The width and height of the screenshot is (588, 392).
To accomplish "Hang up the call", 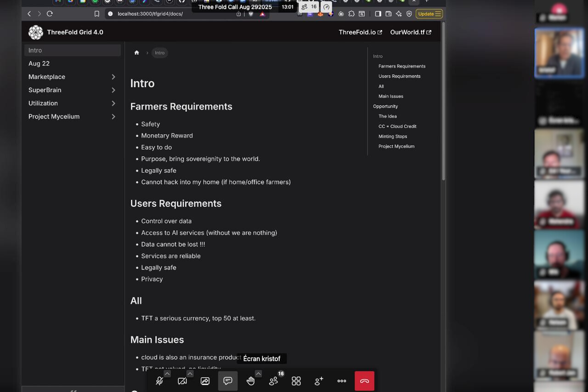I will click(364, 381).
